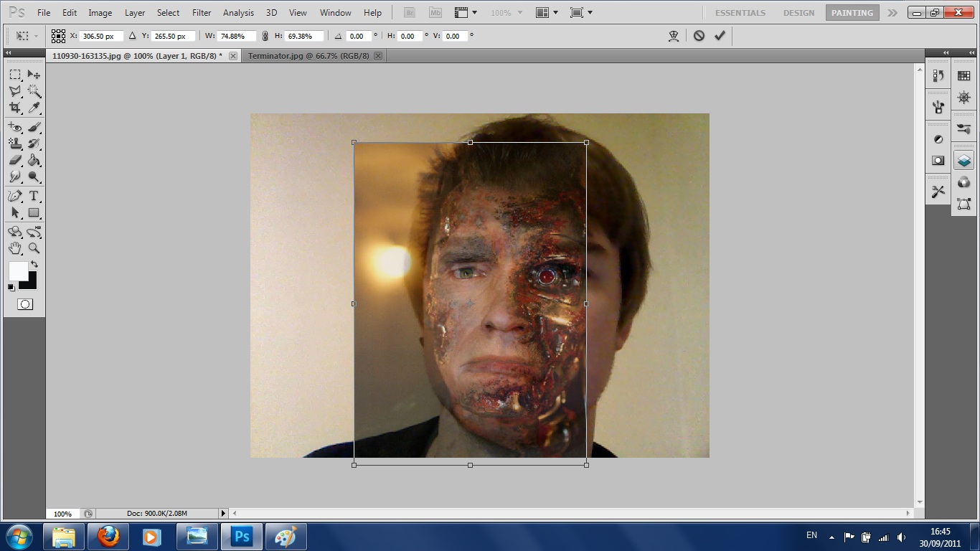The width and height of the screenshot is (980, 551).
Task: Open the File menu
Action: [44, 13]
